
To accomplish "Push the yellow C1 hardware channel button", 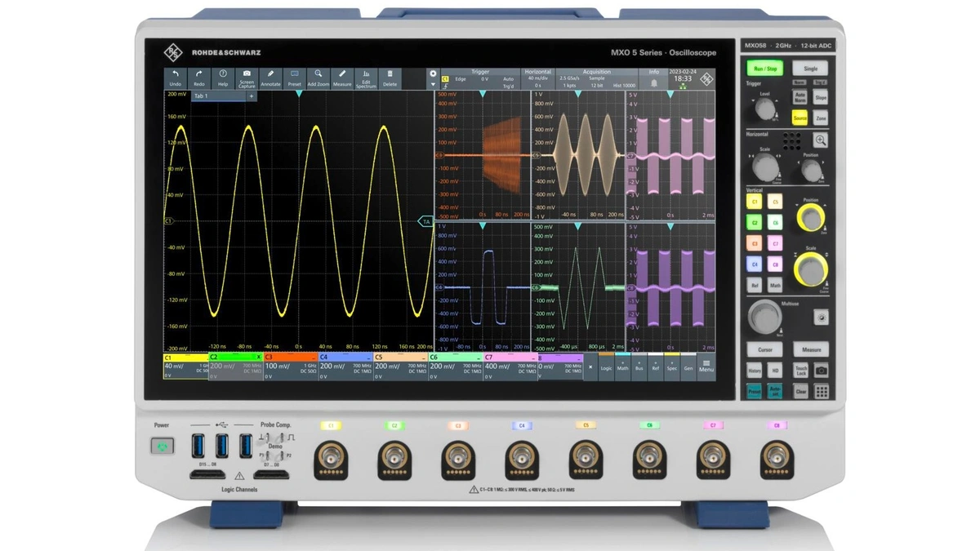I will tap(755, 201).
